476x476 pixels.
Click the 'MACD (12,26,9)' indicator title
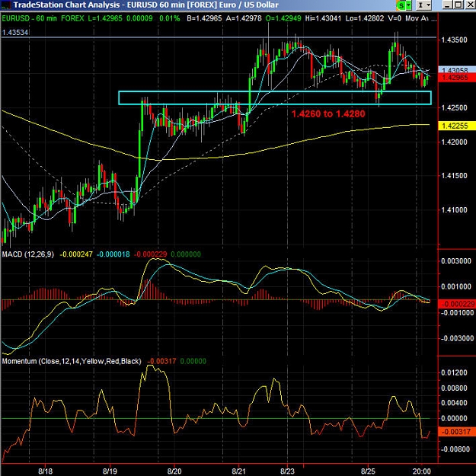(x=28, y=254)
